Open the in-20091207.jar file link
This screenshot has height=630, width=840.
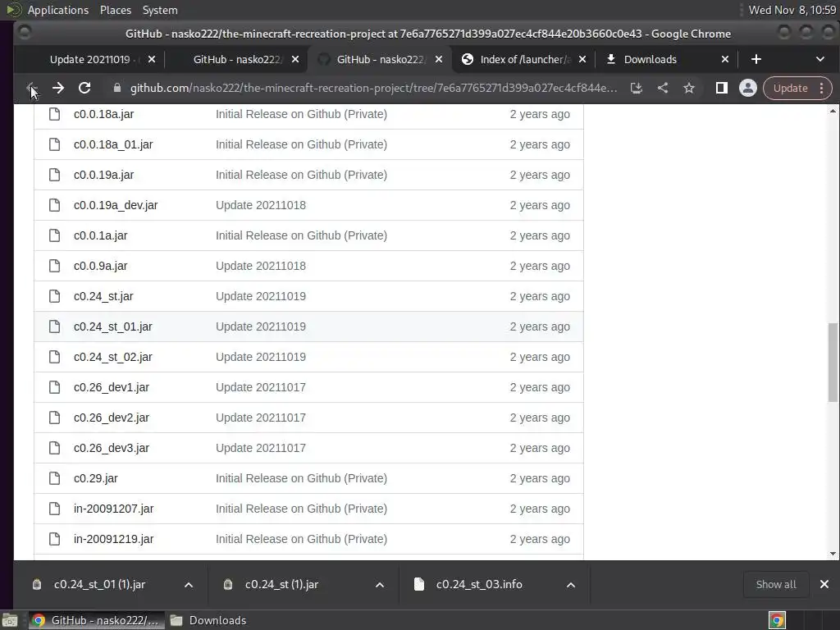113,509
